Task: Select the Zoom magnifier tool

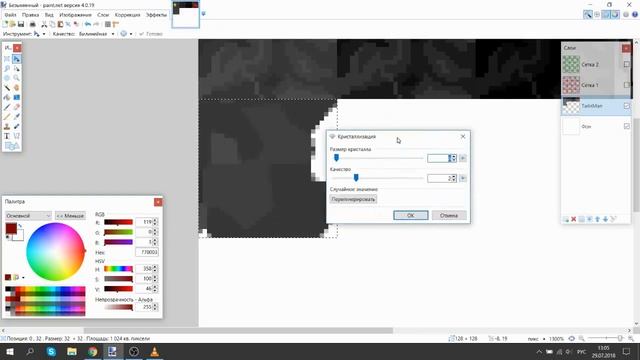Action: point(17,78)
